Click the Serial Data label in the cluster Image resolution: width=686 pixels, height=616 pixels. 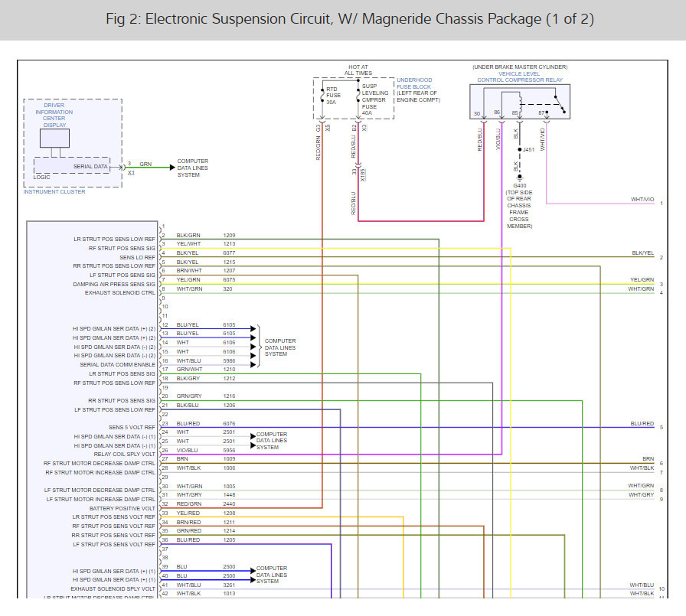click(x=90, y=166)
